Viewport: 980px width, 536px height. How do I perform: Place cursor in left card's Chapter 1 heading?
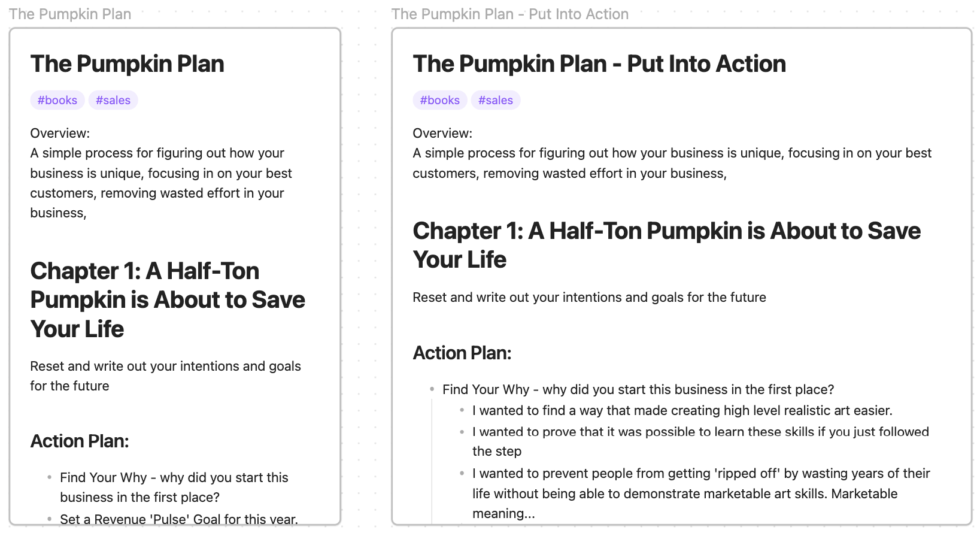point(168,299)
